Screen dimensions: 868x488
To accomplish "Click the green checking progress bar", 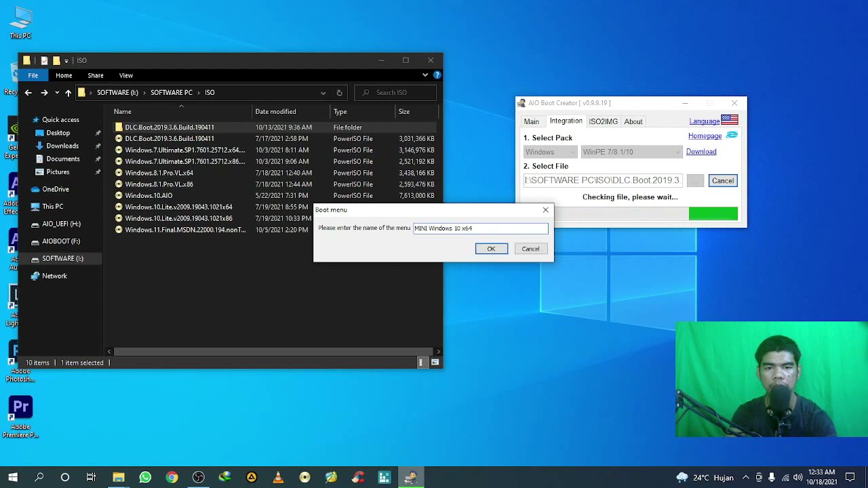I will tap(713, 213).
